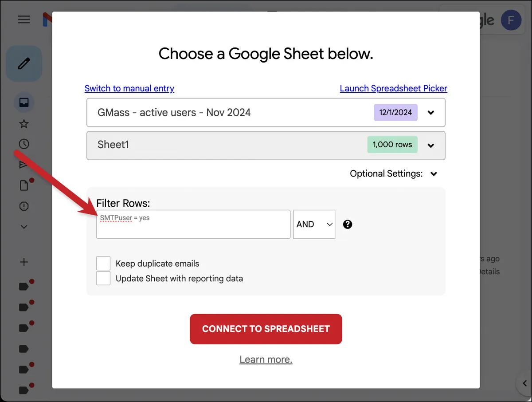Click CONNECT TO SPREADSHEET button

pos(266,329)
